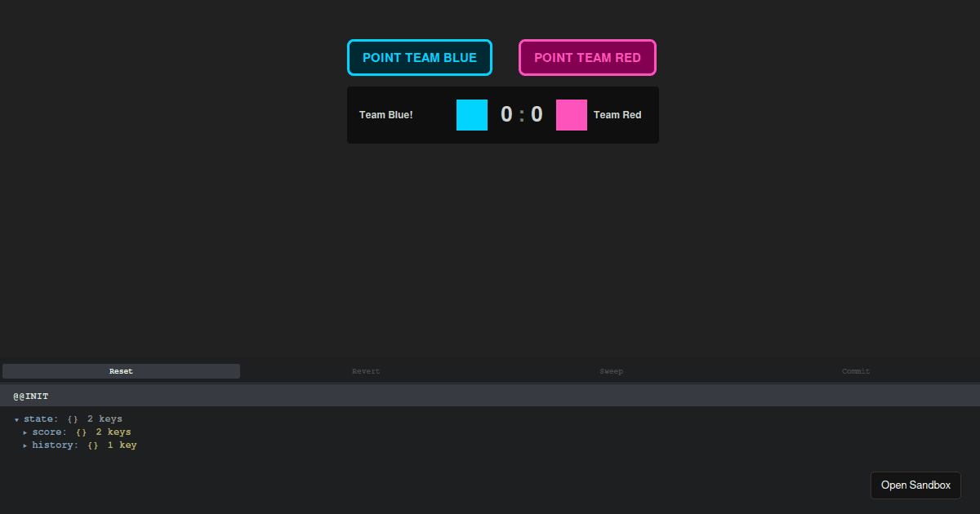This screenshot has height=514, width=980.
Task: Click the cyan Team Blue color swatch
Action: [x=472, y=114]
